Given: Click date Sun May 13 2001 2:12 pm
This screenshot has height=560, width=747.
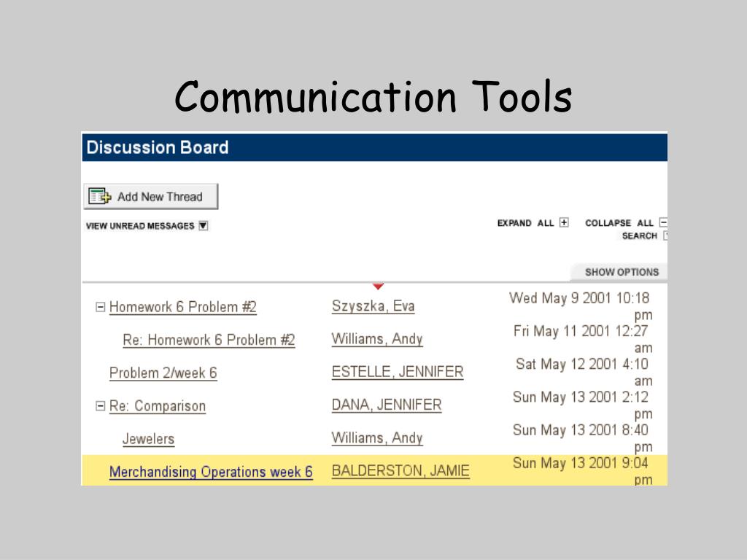Looking at the screenshot, I should coord(582,405).
